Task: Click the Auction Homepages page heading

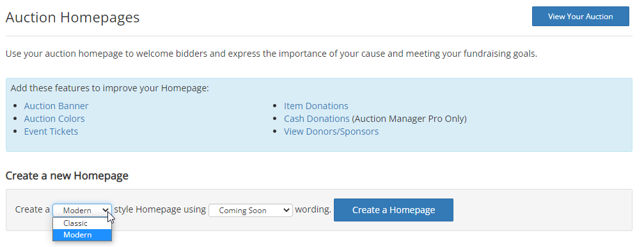Action: 73,18
